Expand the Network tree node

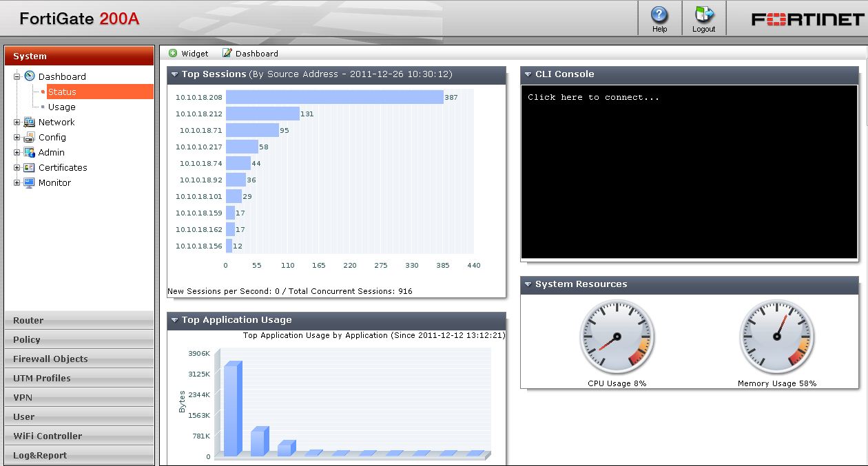(x=17, y=122)
